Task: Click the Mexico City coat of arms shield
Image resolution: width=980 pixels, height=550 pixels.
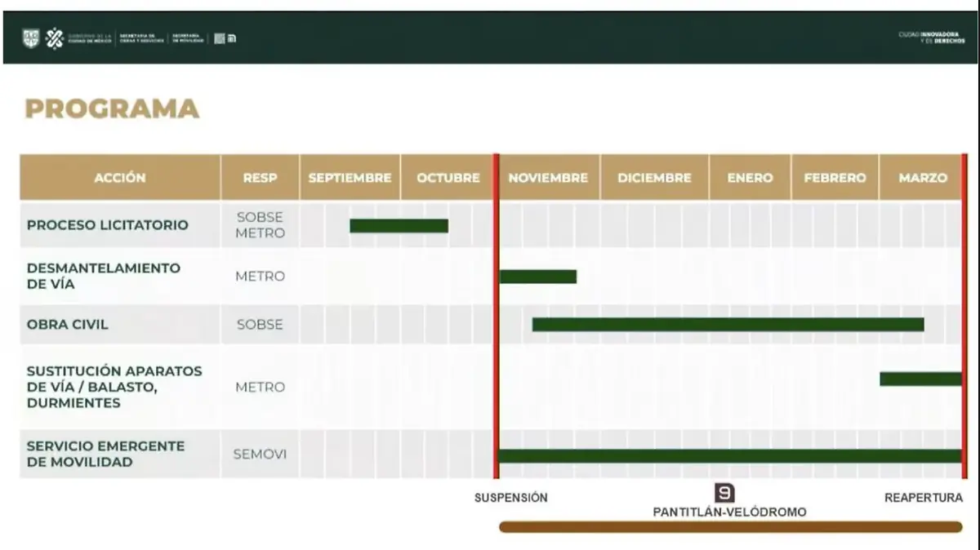Action: coord(30,38)
